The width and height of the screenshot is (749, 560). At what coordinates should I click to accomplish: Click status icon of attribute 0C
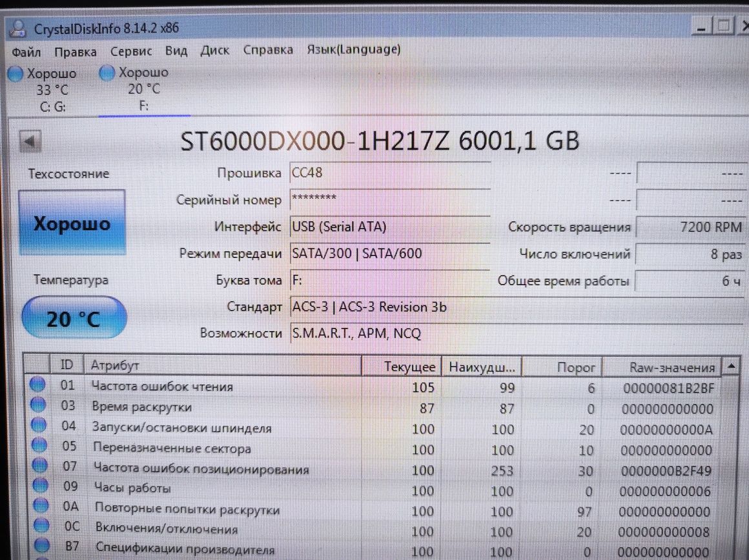[41, 525]
